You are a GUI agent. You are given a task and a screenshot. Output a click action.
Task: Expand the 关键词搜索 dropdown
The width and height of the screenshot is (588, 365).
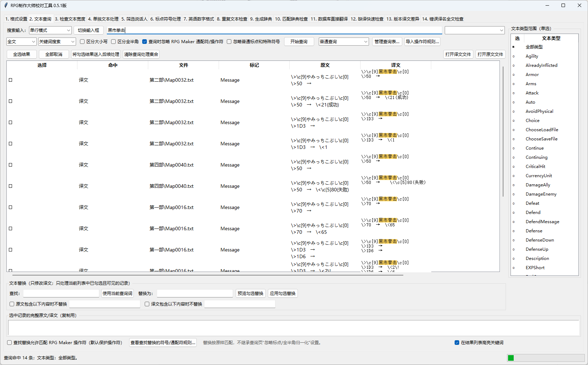point(57,41)
